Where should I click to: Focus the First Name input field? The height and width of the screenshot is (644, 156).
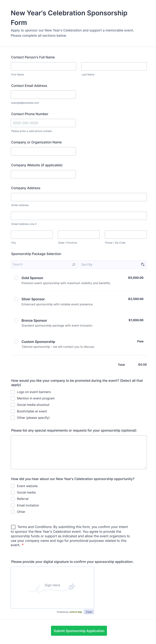click(43, 66)
